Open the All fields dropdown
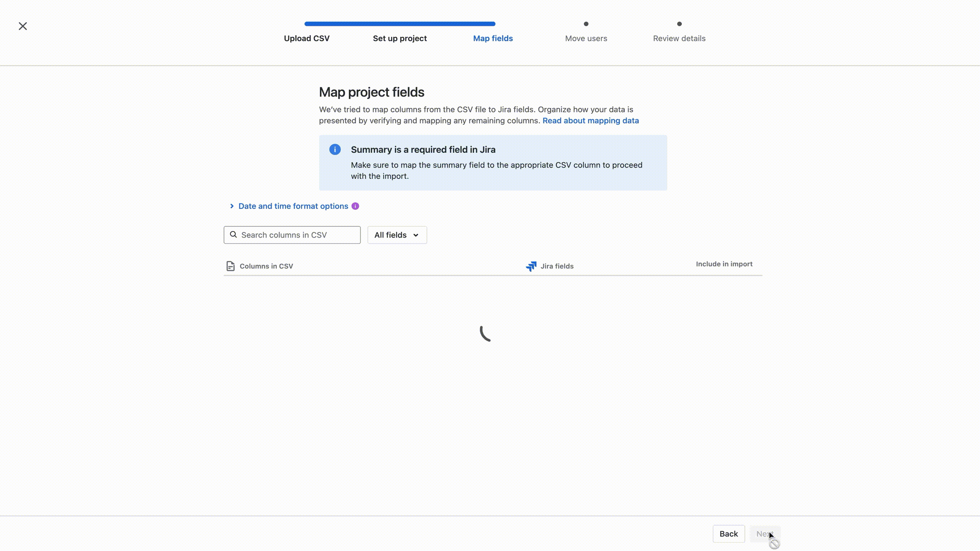980x551 pixels. tap(397, 235)
